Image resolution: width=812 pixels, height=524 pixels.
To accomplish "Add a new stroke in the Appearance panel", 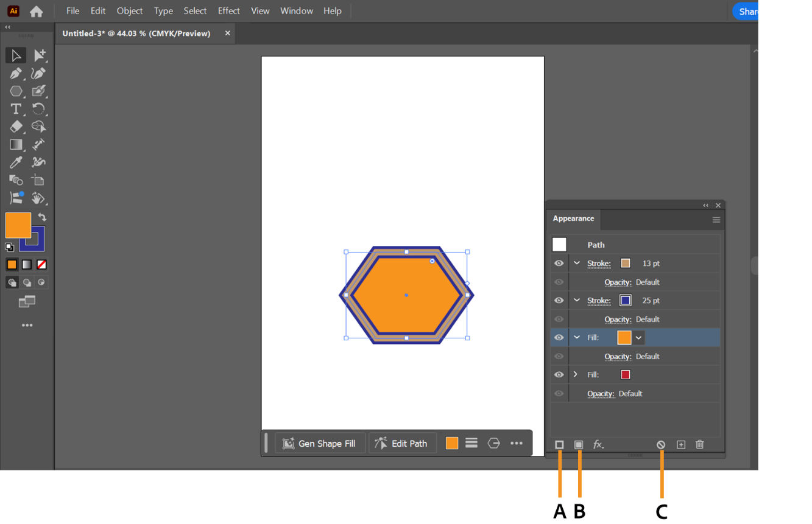I will coord(559,444).
